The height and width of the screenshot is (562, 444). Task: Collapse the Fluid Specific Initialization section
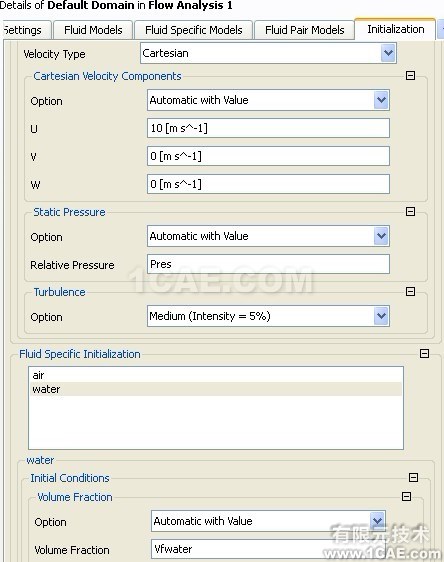click(x=424, y=354)
